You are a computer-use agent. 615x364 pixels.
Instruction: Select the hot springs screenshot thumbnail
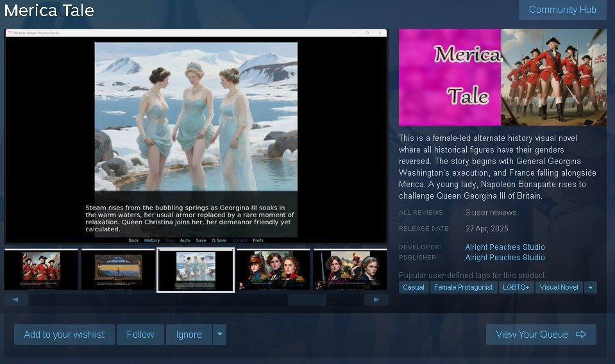pos(196,270)
